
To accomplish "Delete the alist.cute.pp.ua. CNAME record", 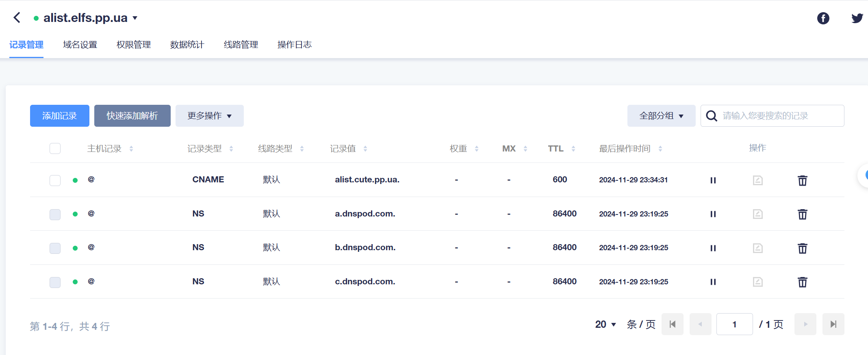I will 802,180.
